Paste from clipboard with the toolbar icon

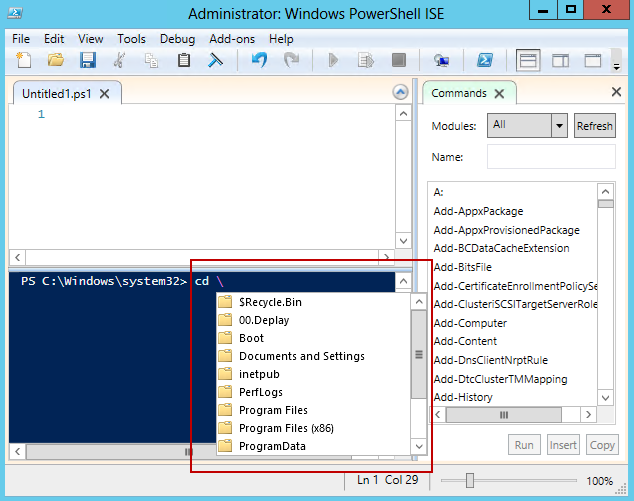pyautogui.click(x=184, y=61)
